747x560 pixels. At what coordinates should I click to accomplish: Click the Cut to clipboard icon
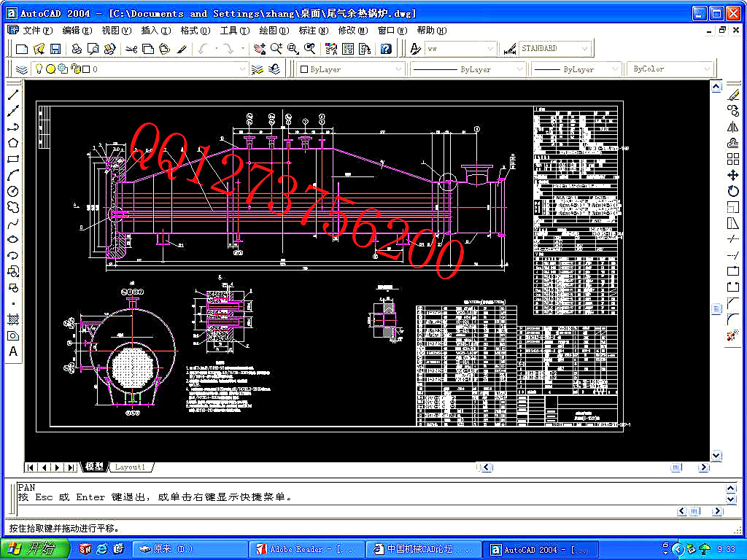(131, 49)
